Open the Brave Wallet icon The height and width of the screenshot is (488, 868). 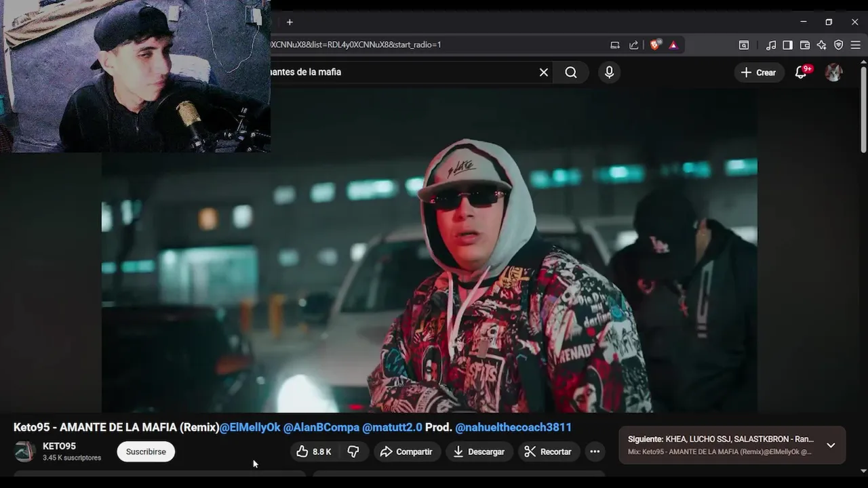(x=805, y=45)
